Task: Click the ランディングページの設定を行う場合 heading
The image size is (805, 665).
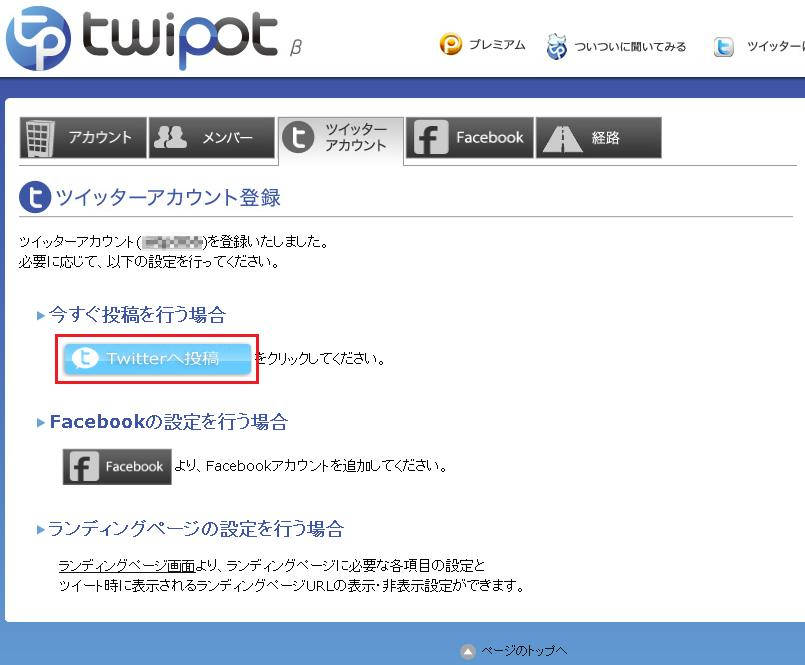Action: pyautogui.click(x=196, y=529)
